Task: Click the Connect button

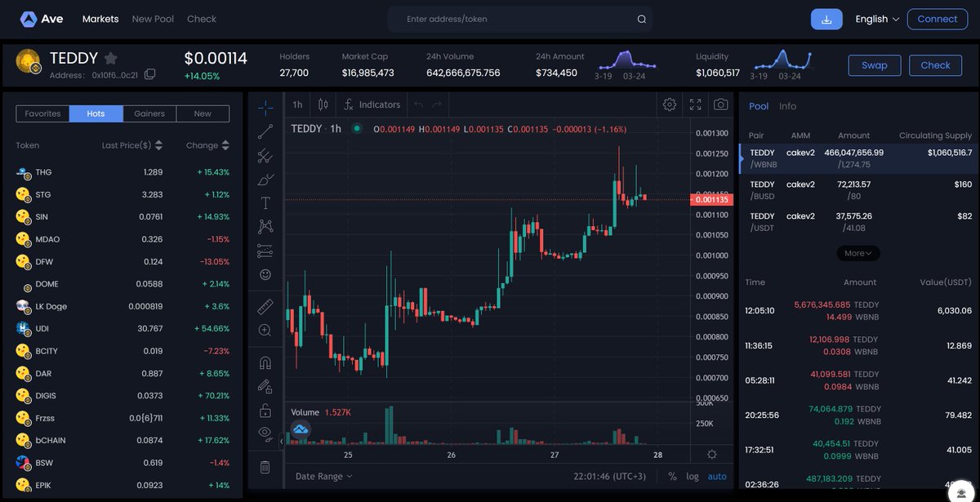Action: point(937,18)
